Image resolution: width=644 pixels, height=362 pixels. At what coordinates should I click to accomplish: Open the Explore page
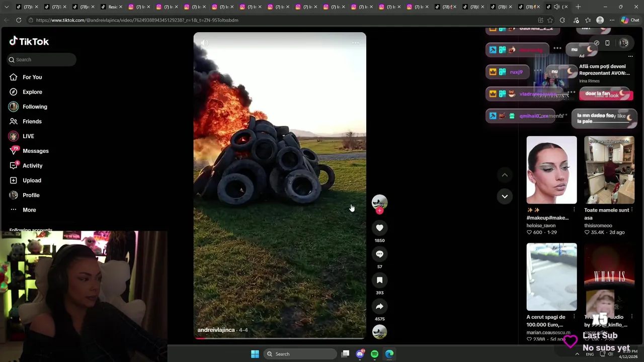(x=32, y=92)
